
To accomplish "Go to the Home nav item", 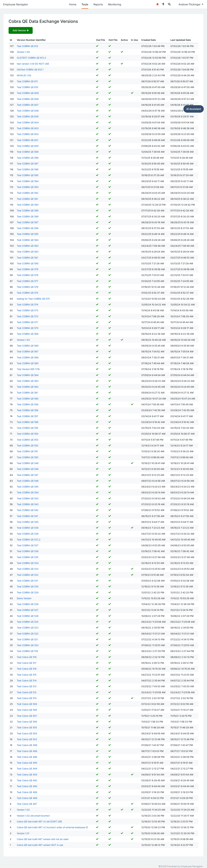I will pyautogui.click(x=73, y=4).
